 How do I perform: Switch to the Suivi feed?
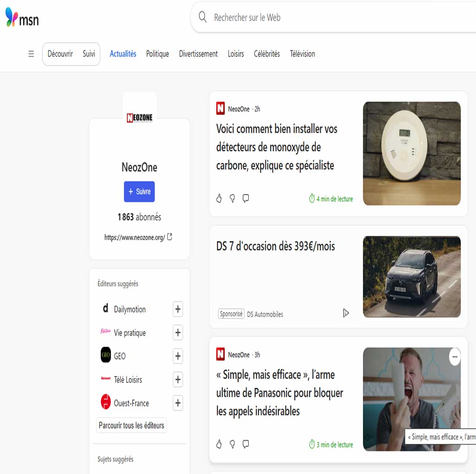click(89, 54)
